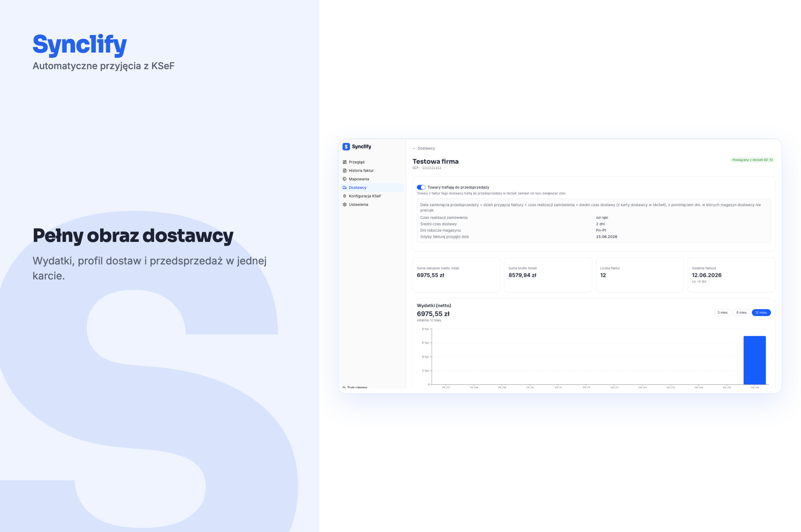This screenshot has height=532, width=801.
Task: Click the value 2 dni
Action: (600, 224)
